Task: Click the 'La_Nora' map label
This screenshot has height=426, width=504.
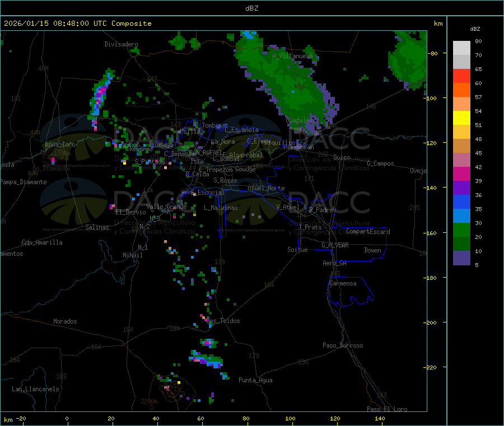Action: [223, 142]
